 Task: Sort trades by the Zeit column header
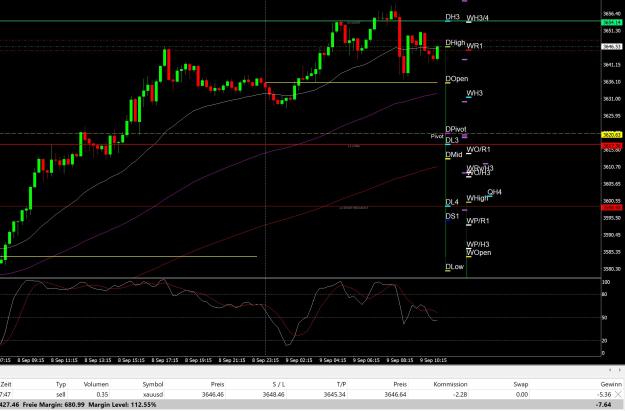tap(6, 384)
